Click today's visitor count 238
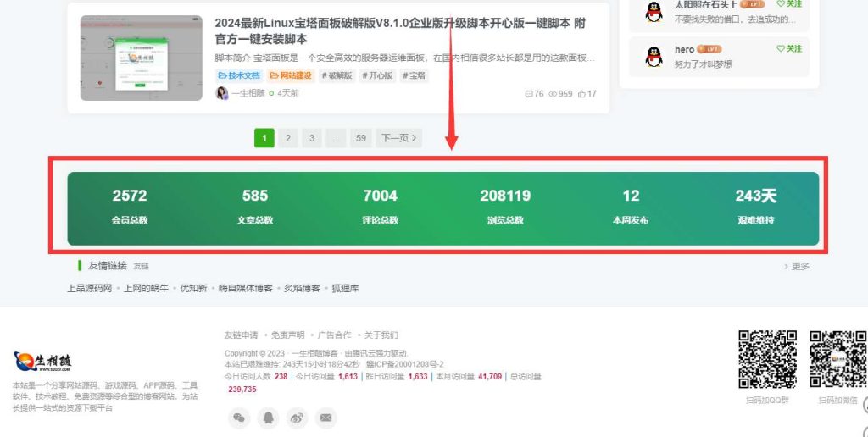The height and width of the screenshot is (437, 868). (281, 377)
